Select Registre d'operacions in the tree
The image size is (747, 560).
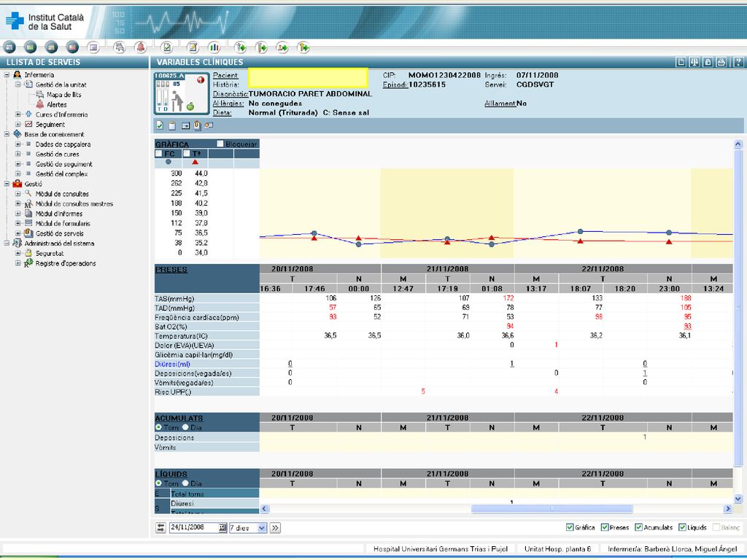(x=65, y=263)
